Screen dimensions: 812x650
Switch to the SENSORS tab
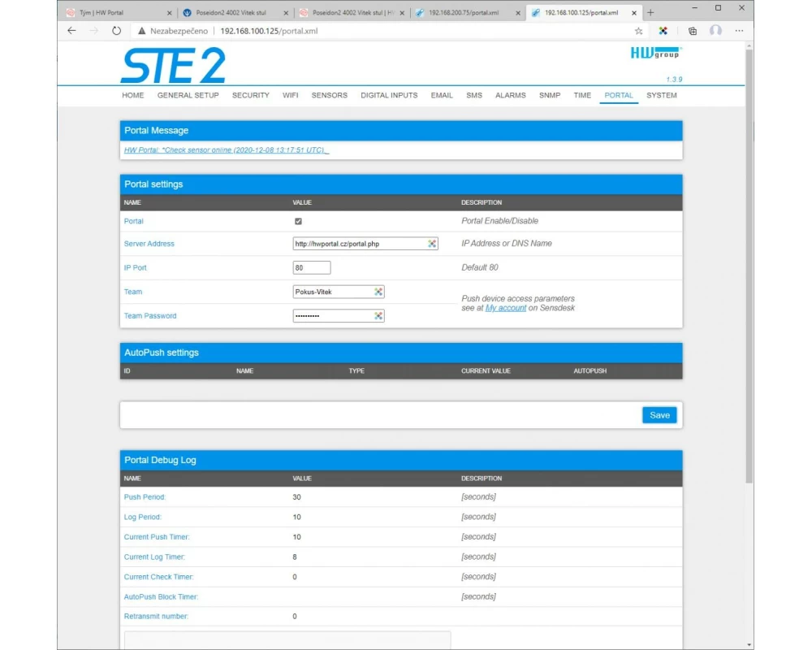[329, 95]
